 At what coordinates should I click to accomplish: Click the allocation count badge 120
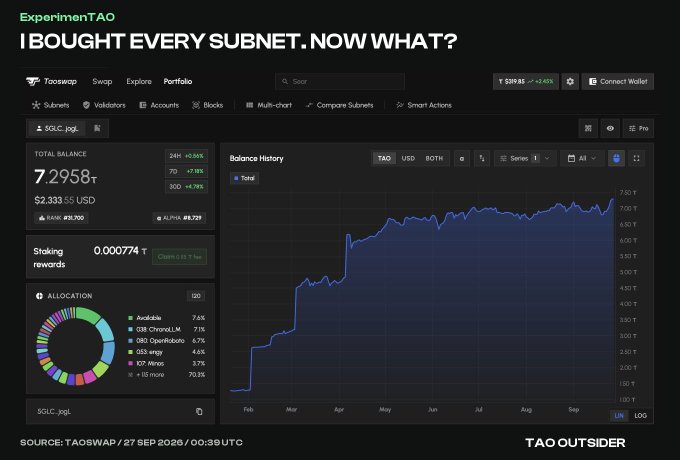(x=196, y=296)
